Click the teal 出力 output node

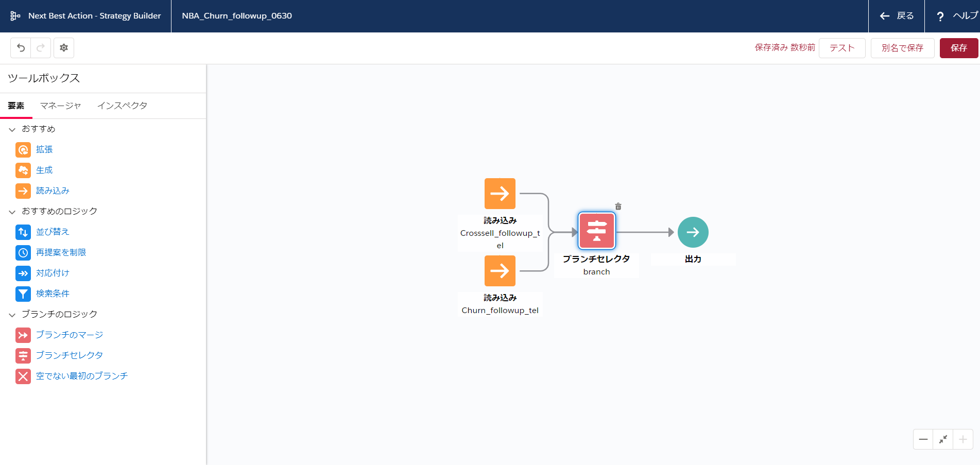tap(693, 232)
